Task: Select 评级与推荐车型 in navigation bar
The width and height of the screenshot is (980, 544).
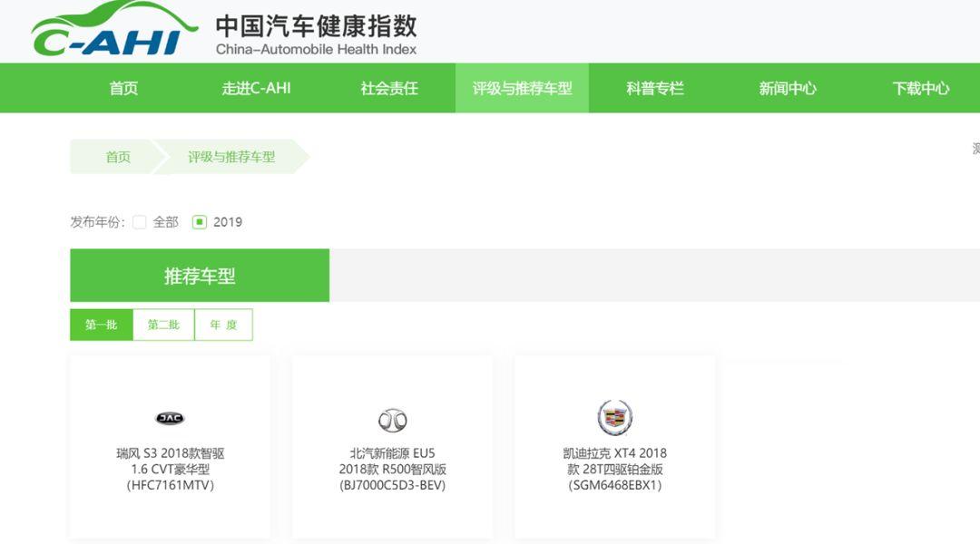Action: [522, 88]
